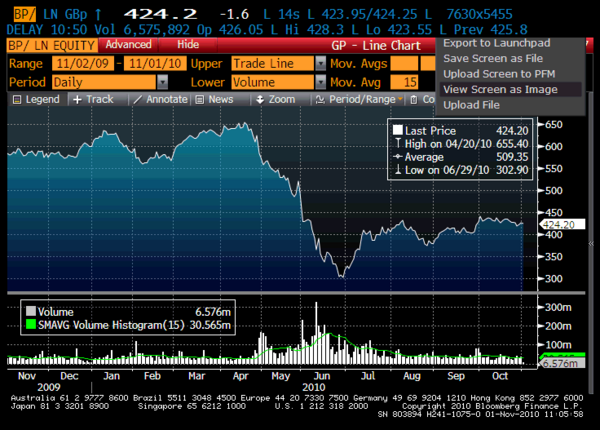600x430 pixels.
Task: Activate the Zoom arrows tool
Action: click(x=260, y=99)
